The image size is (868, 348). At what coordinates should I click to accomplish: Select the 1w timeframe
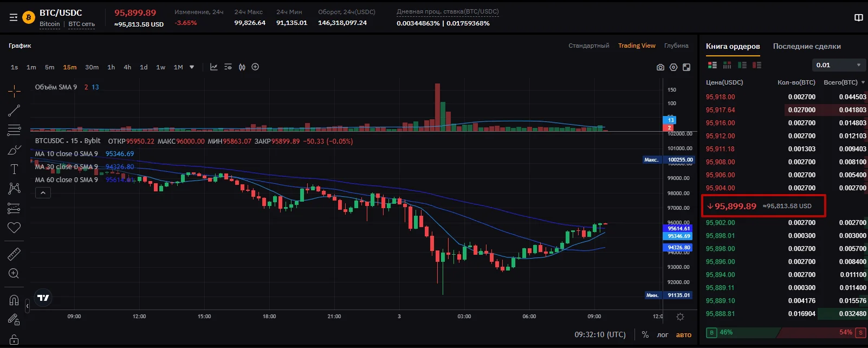(x=161, y=67)
